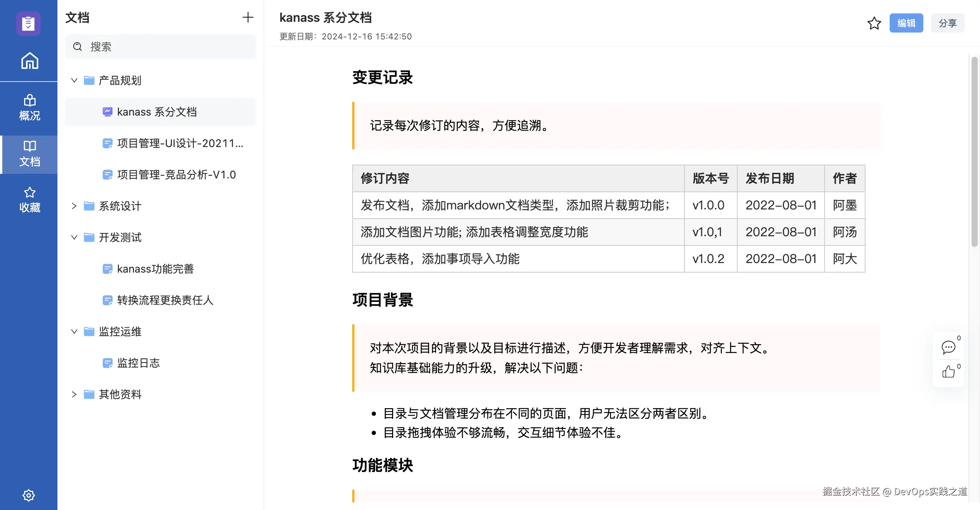Click the home icon in sidebar

pos(29,60)
